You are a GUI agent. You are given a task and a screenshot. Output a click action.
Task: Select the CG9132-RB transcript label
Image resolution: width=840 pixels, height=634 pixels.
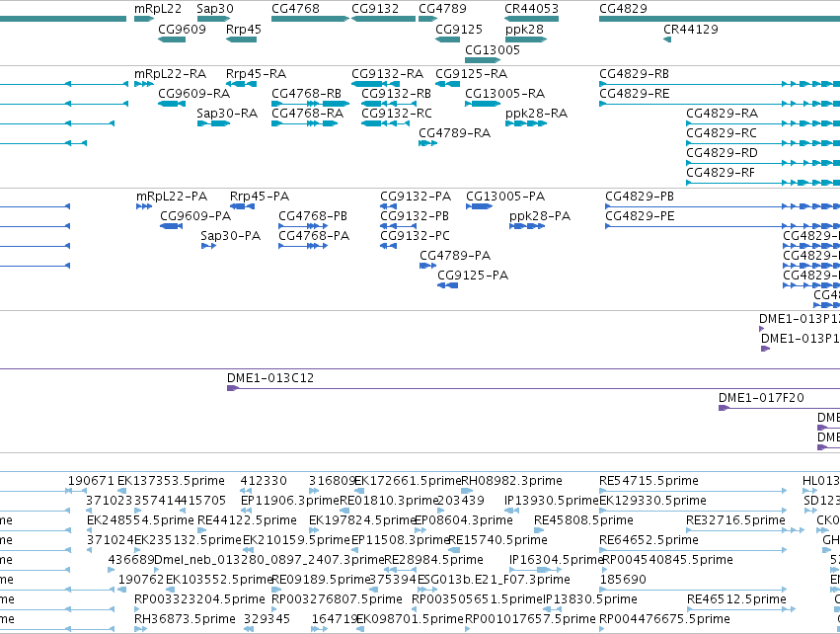click(x=396, y=93)
